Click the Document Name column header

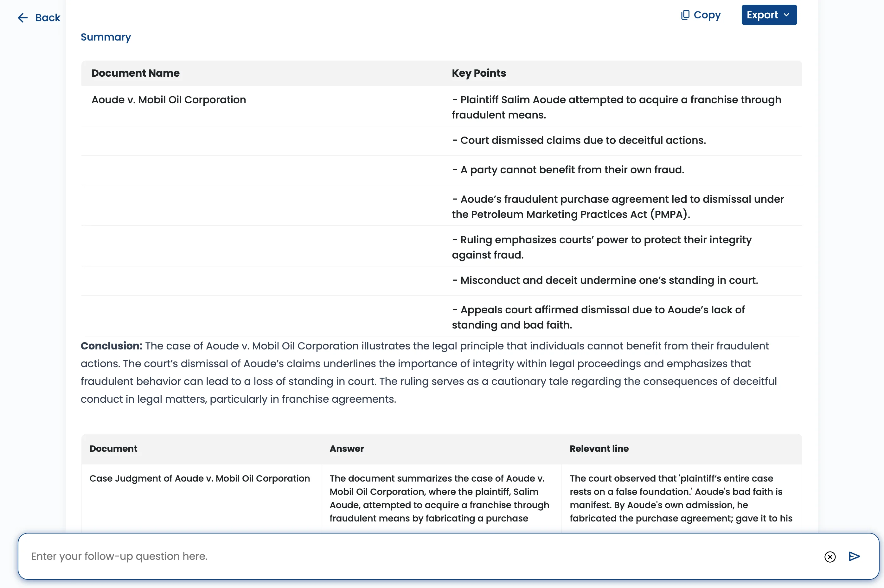click(135, 73)
